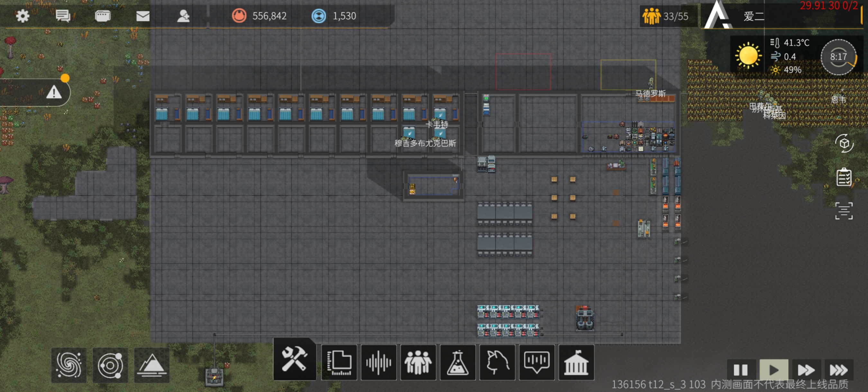This screenshot has width=868, height=392.
Task: Open the galaxy spiral view
Action: coord(69,365)
